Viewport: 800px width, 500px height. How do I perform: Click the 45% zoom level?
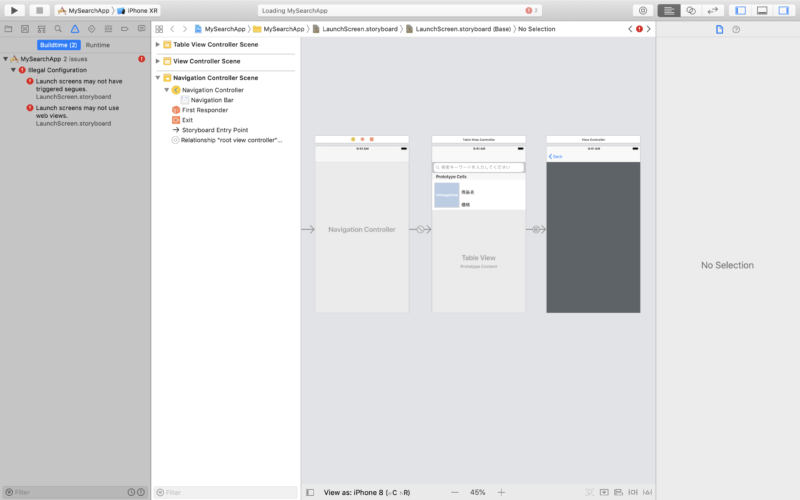478,492
